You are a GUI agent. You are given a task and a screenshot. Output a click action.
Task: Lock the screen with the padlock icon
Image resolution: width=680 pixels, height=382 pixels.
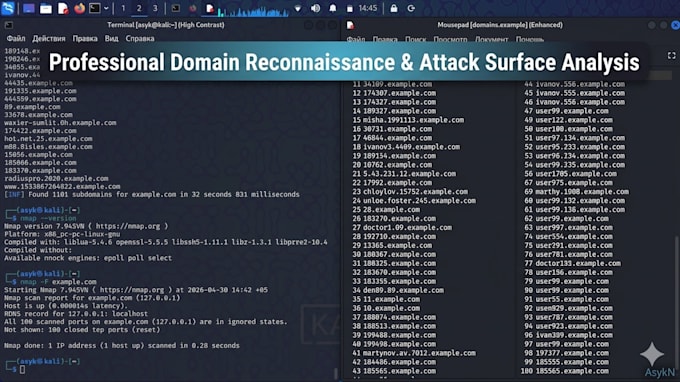coord(394,8)
